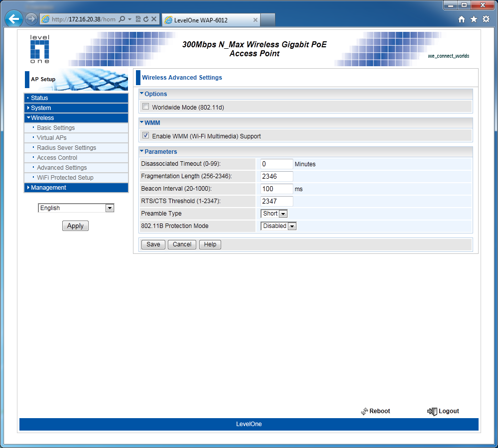Click the Help button
The width and height of the screenshot is (498, 448).
click(x=210, y=244)
